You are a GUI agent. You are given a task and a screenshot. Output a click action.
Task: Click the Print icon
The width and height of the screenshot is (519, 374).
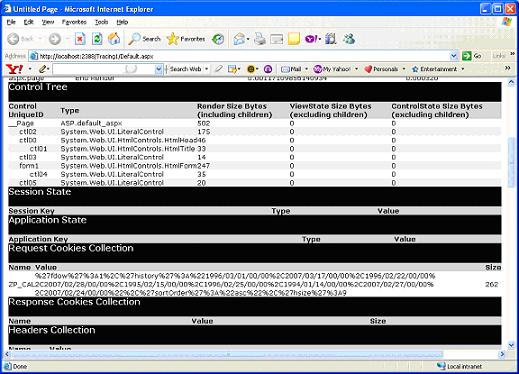click(260, 39)
